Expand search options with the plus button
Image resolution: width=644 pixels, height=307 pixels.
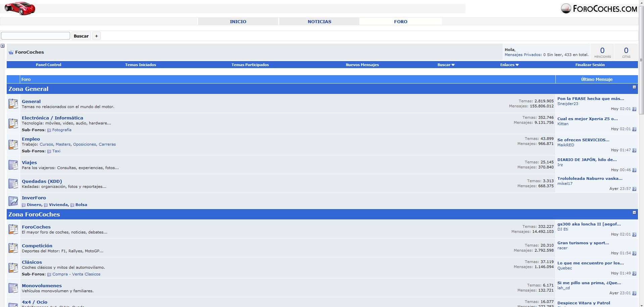click(x=96, y=36)
